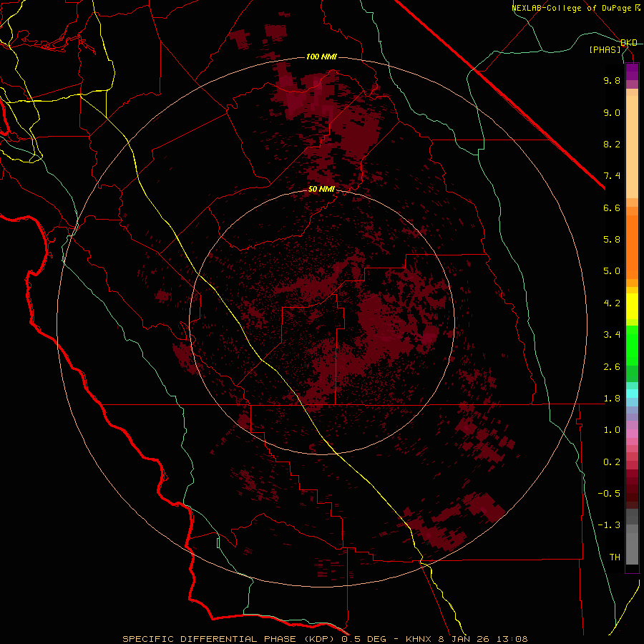Click the '9.8' color scale value
Screen dimensions: 644x644
612,80
